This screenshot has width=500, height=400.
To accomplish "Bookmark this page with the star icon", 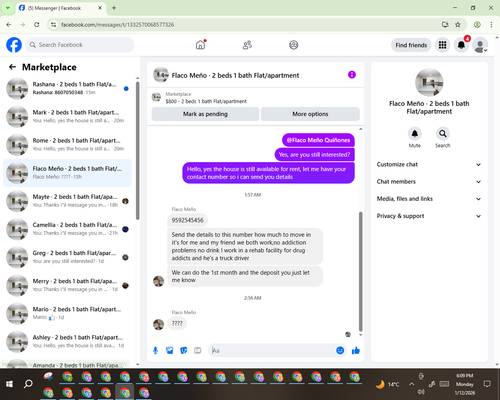I will [x=458, y=25].
